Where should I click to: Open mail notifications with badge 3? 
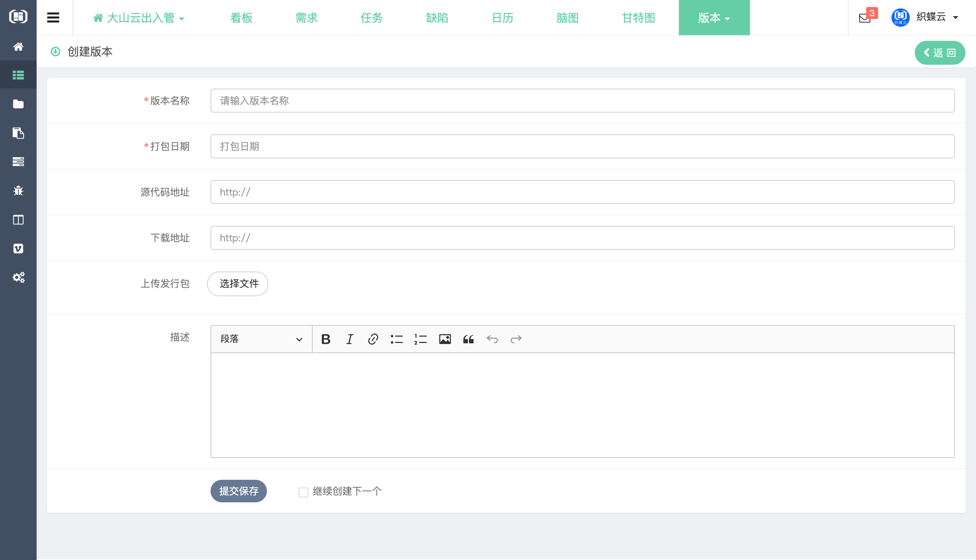click(864, 18)
